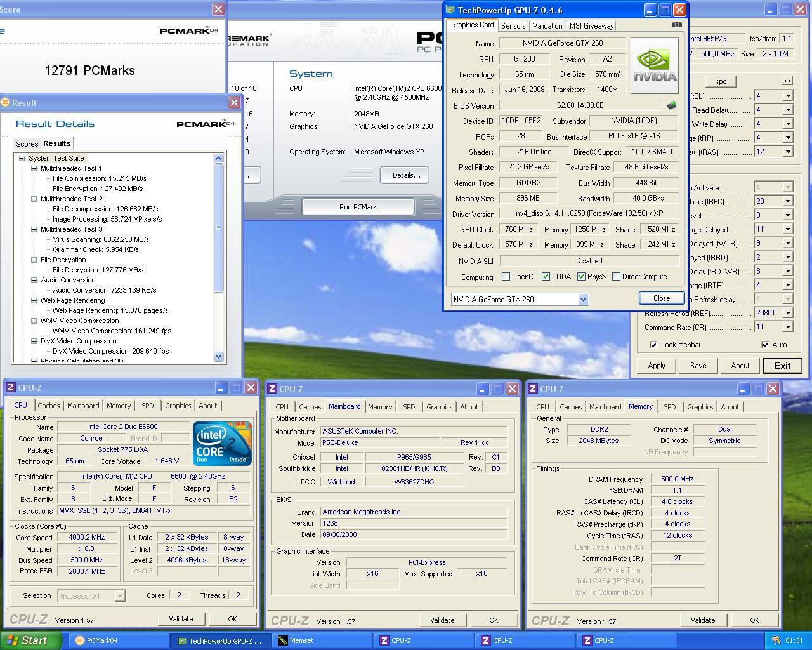Toggle the PhysX checkbox
The width and height of the screenshot is (812, 650).
coord(581,277)
